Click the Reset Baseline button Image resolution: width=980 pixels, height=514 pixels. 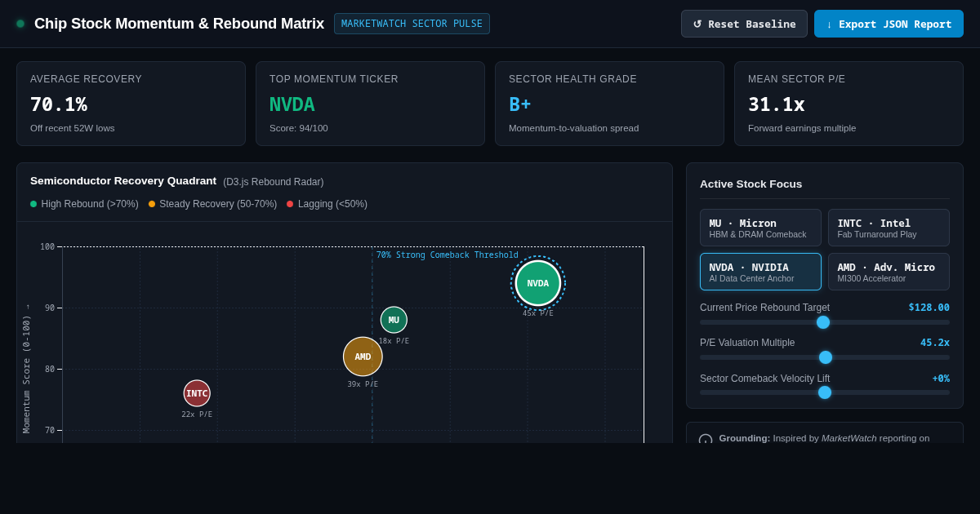(x=744, y=24)
